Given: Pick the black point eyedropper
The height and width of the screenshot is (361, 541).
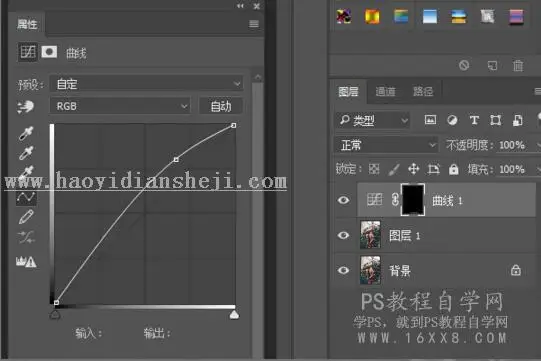Looking at the screenshot, I should [x=26, y=133].
